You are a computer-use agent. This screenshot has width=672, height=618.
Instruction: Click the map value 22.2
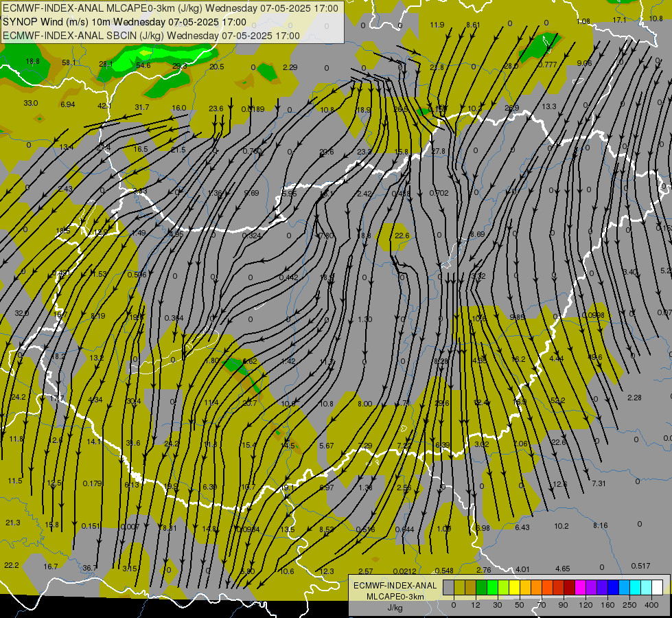pyautogui.click(x=12, y=565)
